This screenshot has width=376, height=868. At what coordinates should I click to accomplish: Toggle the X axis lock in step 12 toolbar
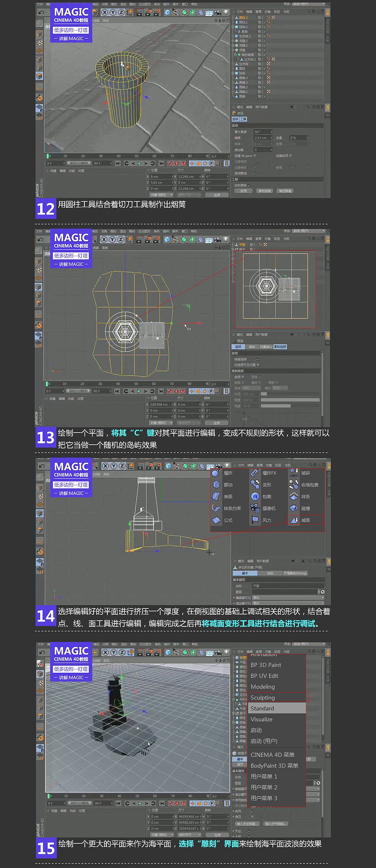pyautogui.click(x=105, y=13)
